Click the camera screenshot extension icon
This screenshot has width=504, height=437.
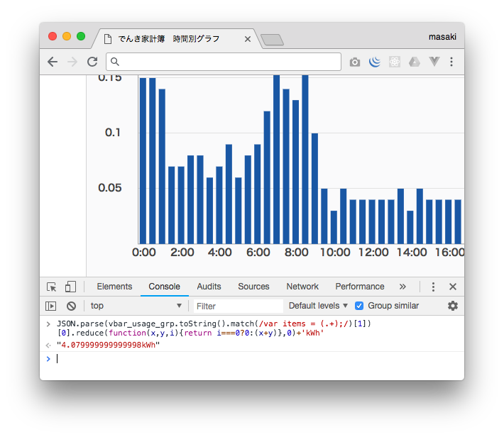click(x=355, y=62)
